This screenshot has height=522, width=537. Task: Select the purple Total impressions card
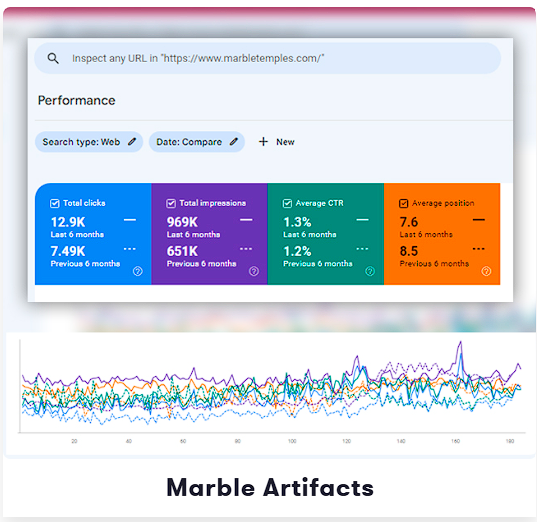(x=209, y=234)
